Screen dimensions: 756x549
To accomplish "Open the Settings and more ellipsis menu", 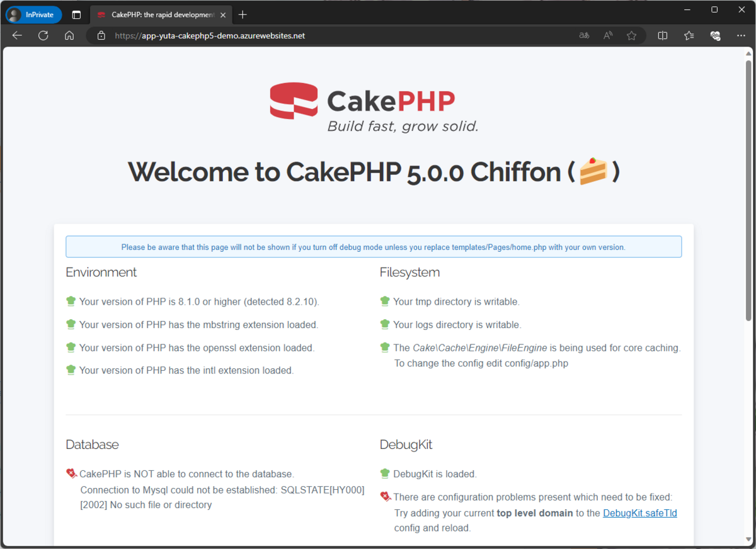I will 741,35.
